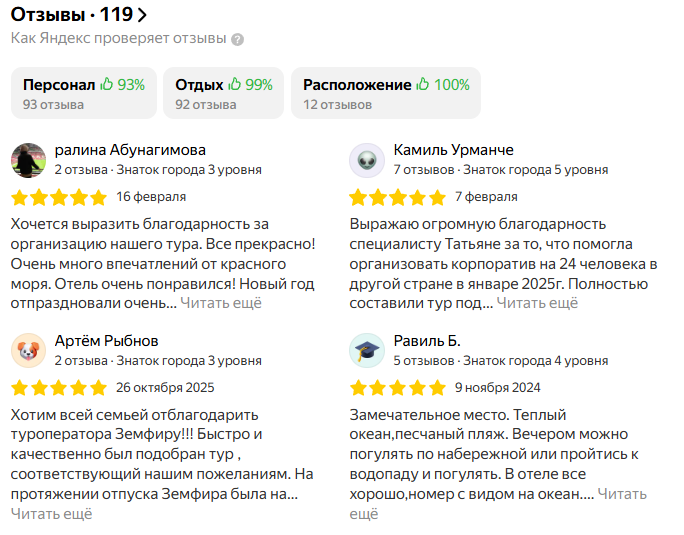Click Равиль Б.'s graduation cap avatar

coord(367,351)
